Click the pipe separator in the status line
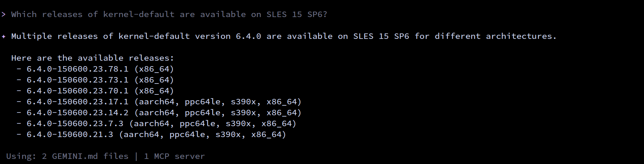The image size is (644, 164). (136, 156)
